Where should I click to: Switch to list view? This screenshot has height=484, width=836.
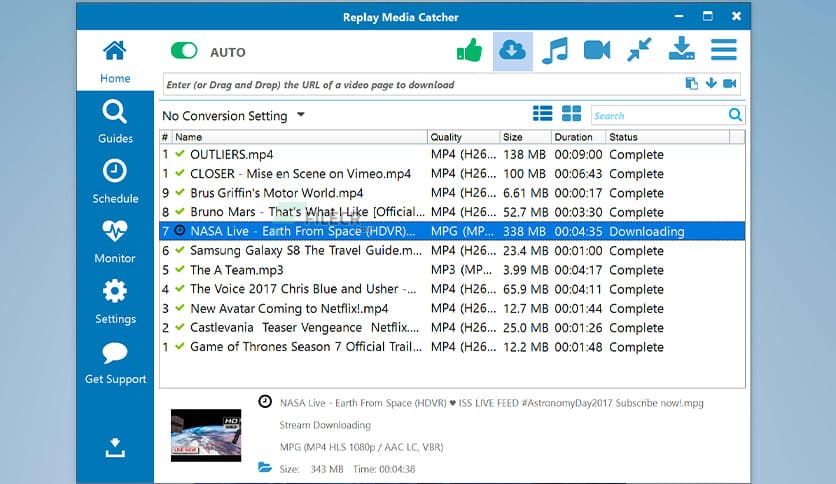coord(543,114)
